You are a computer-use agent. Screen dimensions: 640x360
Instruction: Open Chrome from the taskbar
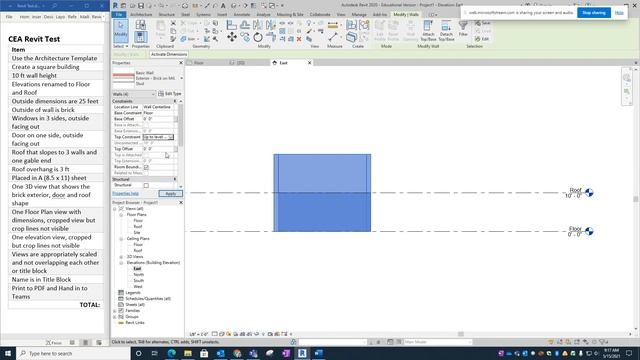click(x=237, y=353)
